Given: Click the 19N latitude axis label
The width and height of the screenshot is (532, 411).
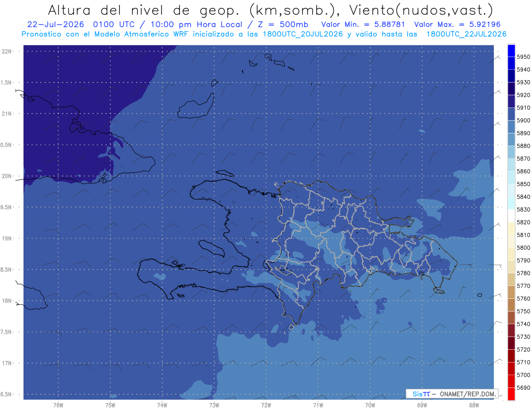Looking at the screenshot, I should click(8, 239).
